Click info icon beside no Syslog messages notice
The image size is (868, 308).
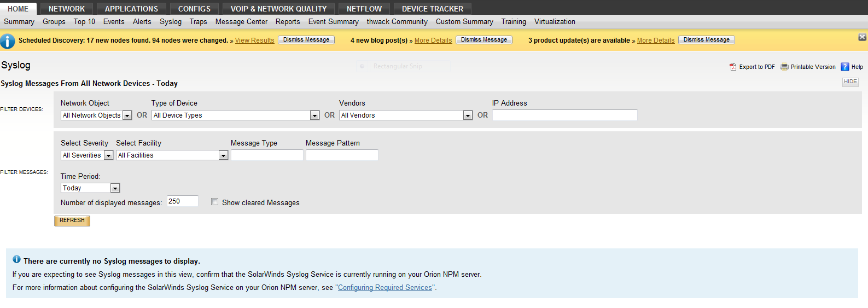(16, 259)
